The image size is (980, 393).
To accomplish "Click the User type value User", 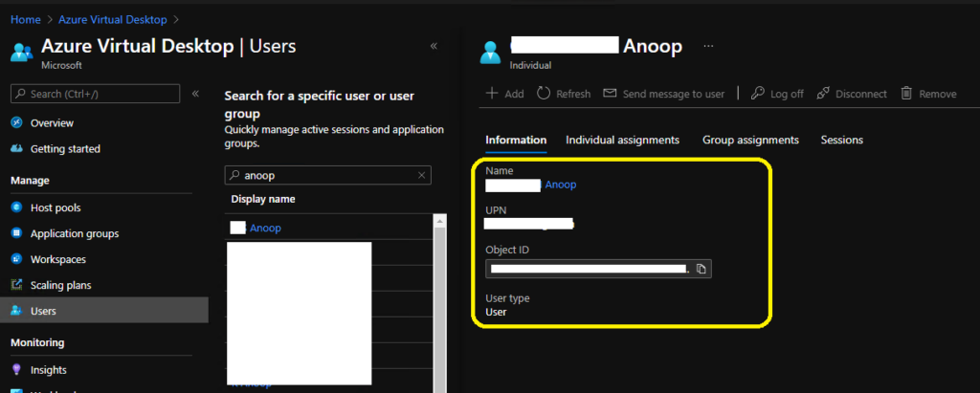I will (x=497, y=312).
